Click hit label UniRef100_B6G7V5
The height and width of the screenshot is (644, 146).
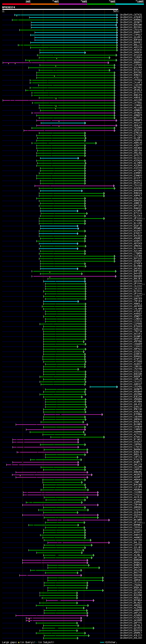[131, 572]
